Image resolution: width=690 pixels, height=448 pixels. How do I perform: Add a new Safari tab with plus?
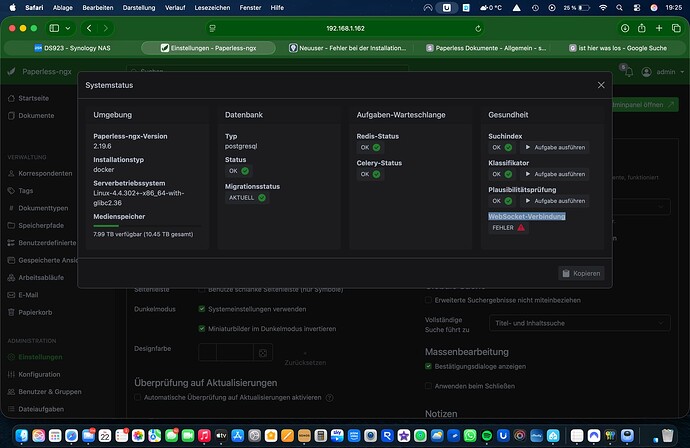click(659, 28)
